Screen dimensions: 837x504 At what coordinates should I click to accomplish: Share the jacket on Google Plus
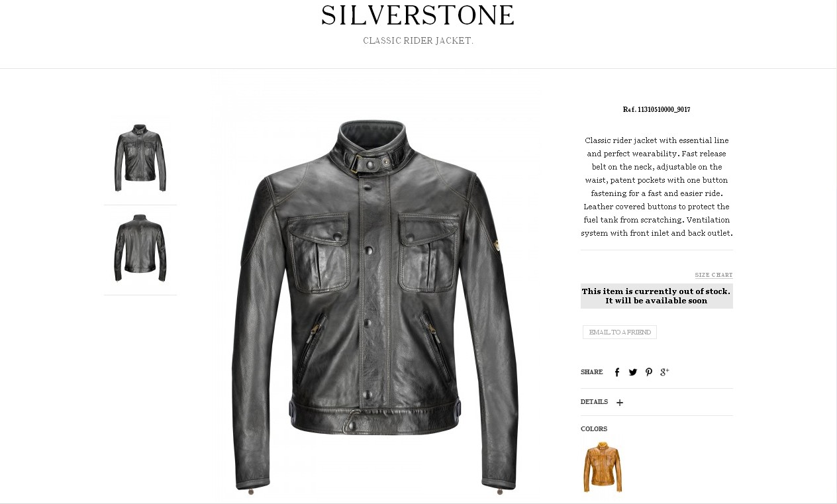coord(665,372)
